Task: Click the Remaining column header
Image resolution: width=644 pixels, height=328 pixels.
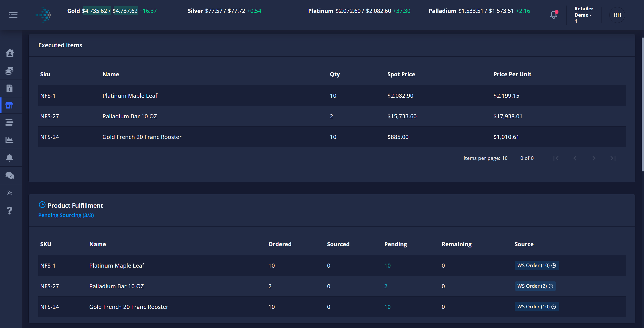Action: click(x=457, y=244)
